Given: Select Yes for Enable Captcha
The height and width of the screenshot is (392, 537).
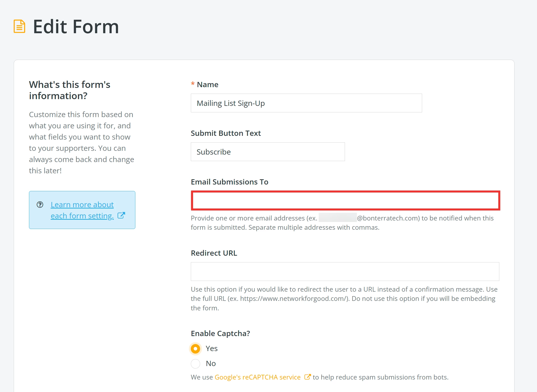Looking at the screenshot, I should pyautogui.click(x=196, y=349).
